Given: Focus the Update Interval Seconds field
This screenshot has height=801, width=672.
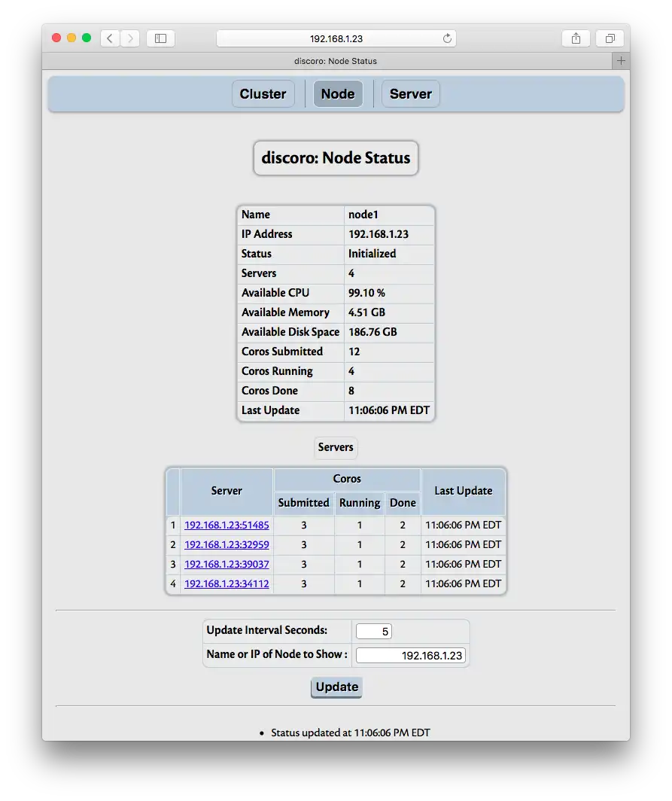Looking at the screenshot, I should click(x=374, y=632).
